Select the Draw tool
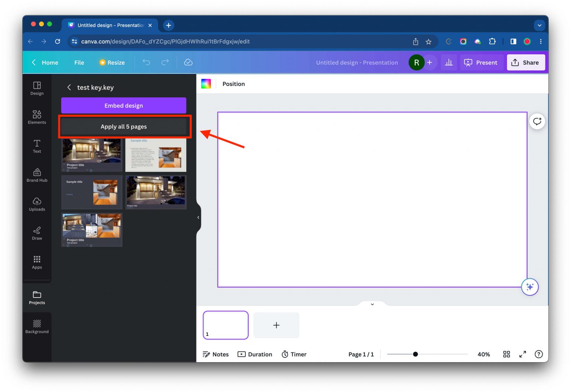The height and width of the screenshot is (392, 571). click(37, 233)
